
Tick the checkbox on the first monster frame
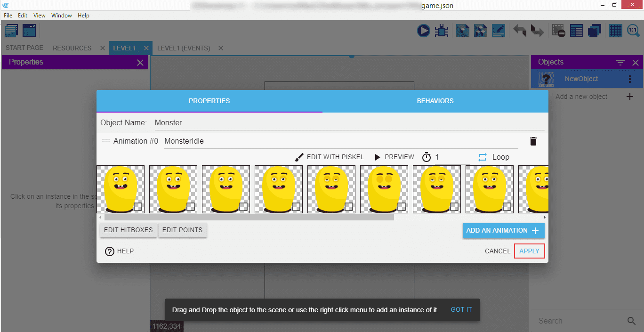click(138, 206)
